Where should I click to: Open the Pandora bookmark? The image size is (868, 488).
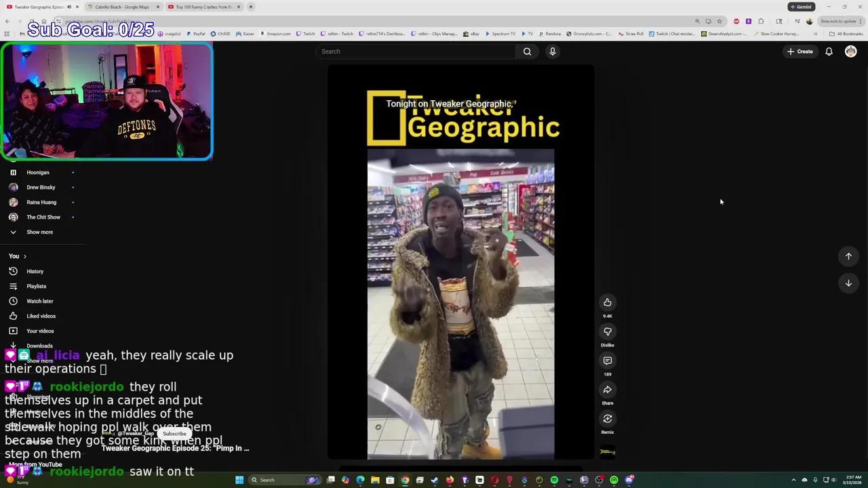[550, 34]
